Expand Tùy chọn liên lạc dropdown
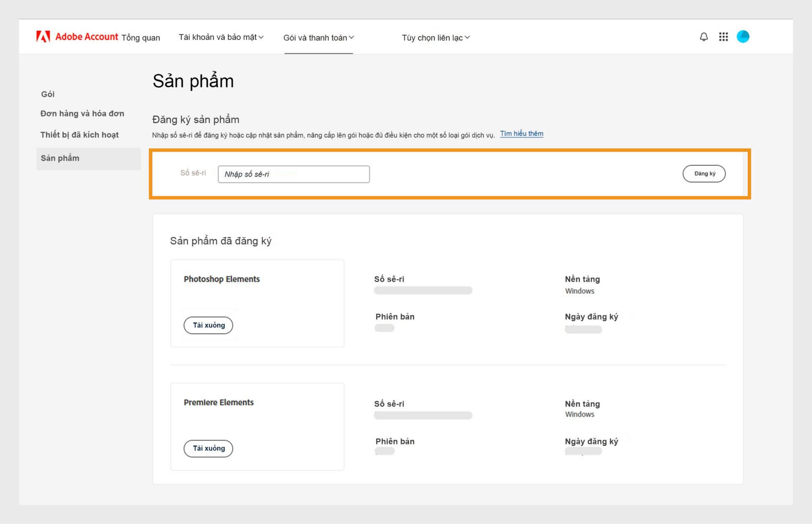The width and height of the screenshot is (812, 524). coord(436,38)
